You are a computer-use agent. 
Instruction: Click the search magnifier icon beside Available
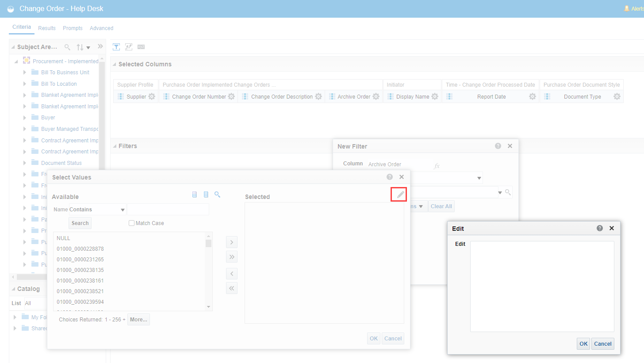tap(217, 194)
